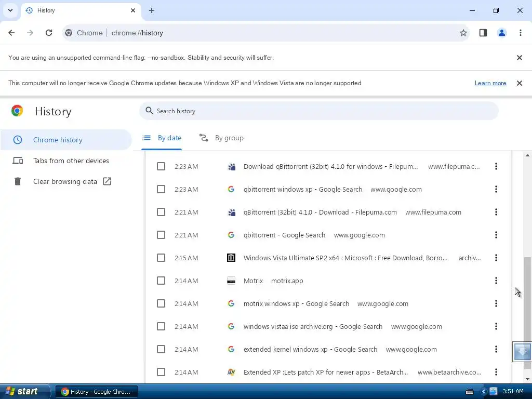532x399 pixels.
Task: Dismiss the no-sandbox warning bar
Action: [519, 58]
